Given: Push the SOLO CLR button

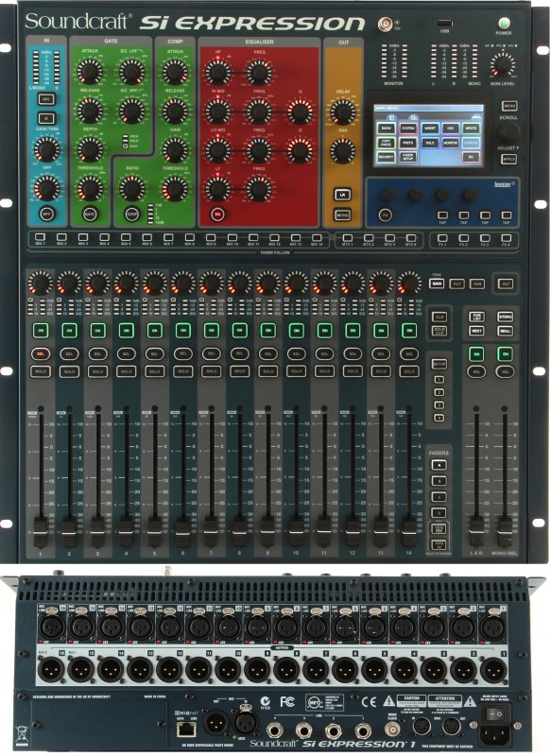Looking at the screenshot, I should coord(439,333).
